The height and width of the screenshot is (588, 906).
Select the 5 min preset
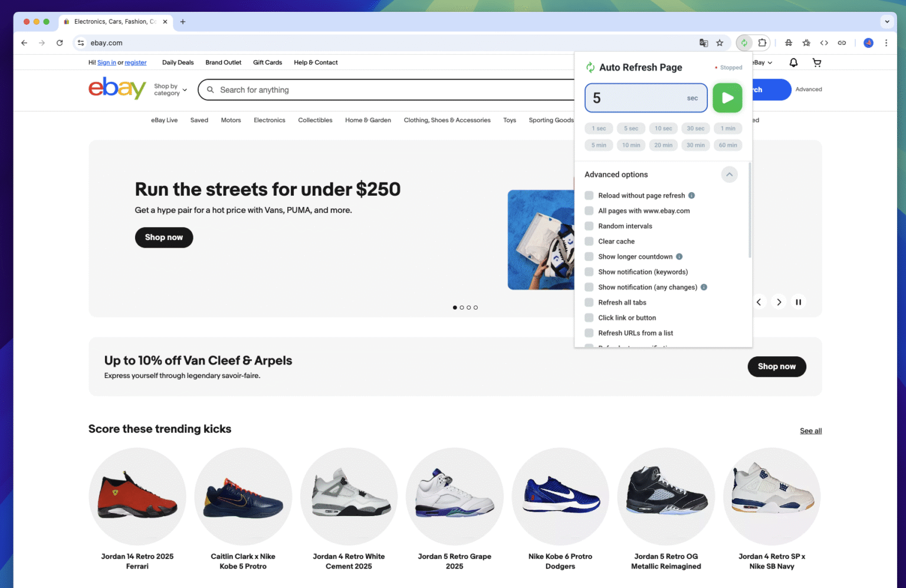click(599, 145)
